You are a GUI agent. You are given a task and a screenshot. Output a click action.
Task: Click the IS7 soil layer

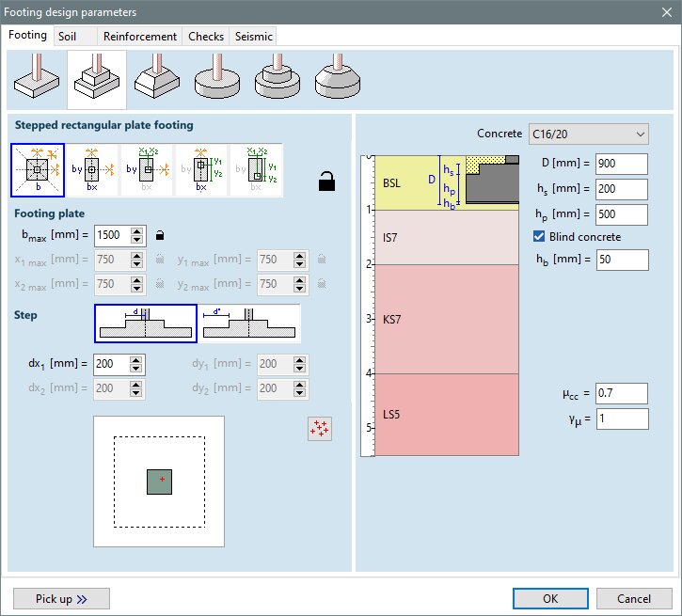pyautogui.click(x=447, y=237)
